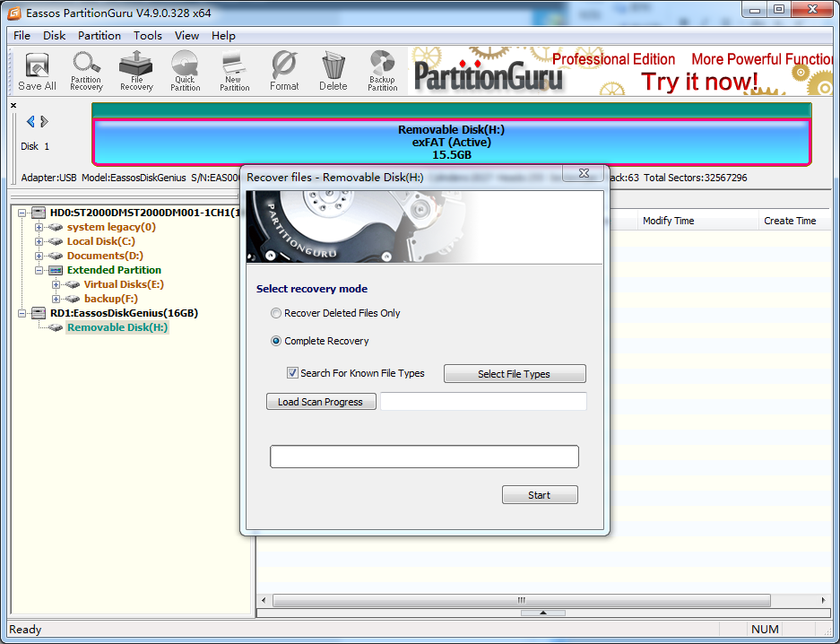
Task: Close the disk map panel with x
Action: click(x=13, y=106)
